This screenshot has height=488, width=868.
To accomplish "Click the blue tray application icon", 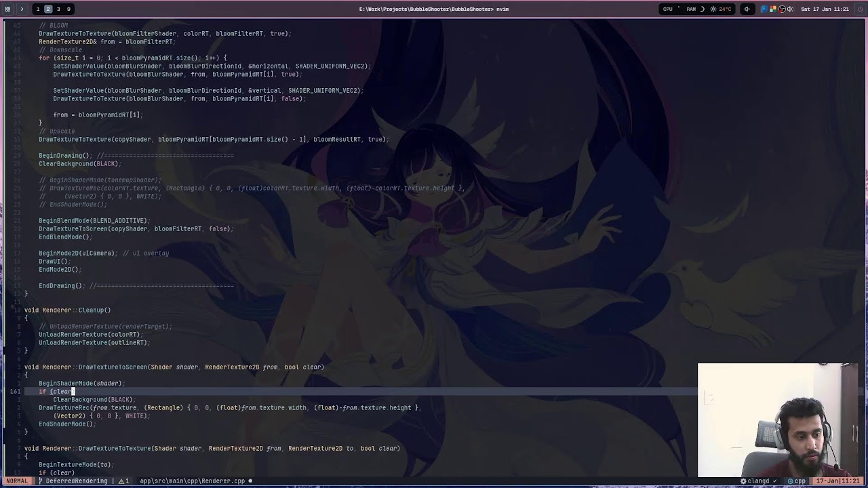I will (x=764, y=9).
